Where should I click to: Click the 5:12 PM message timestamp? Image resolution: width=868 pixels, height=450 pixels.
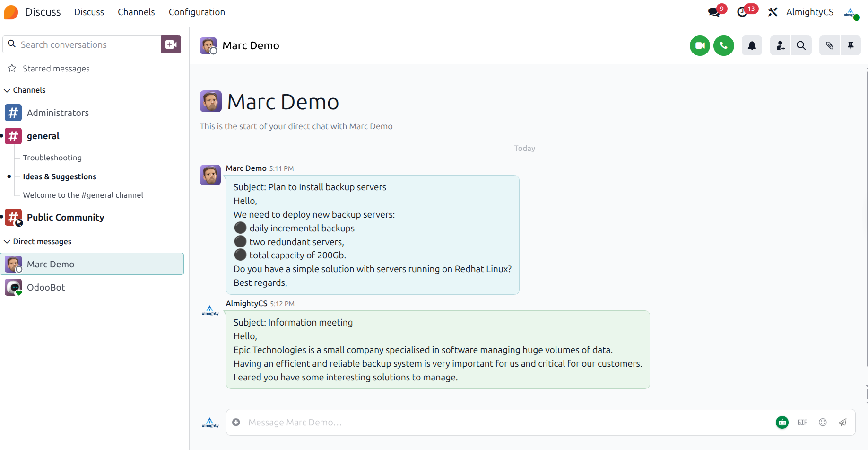click(282, 304)
